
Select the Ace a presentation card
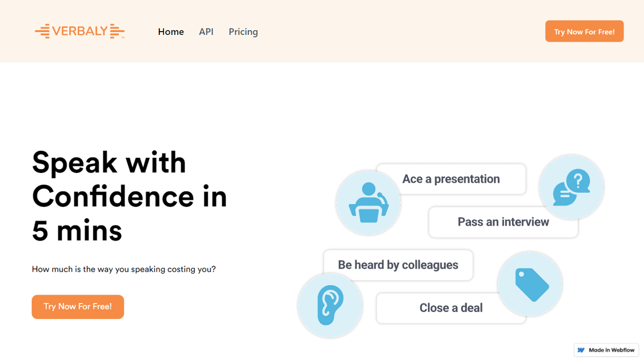pos(451,179)
